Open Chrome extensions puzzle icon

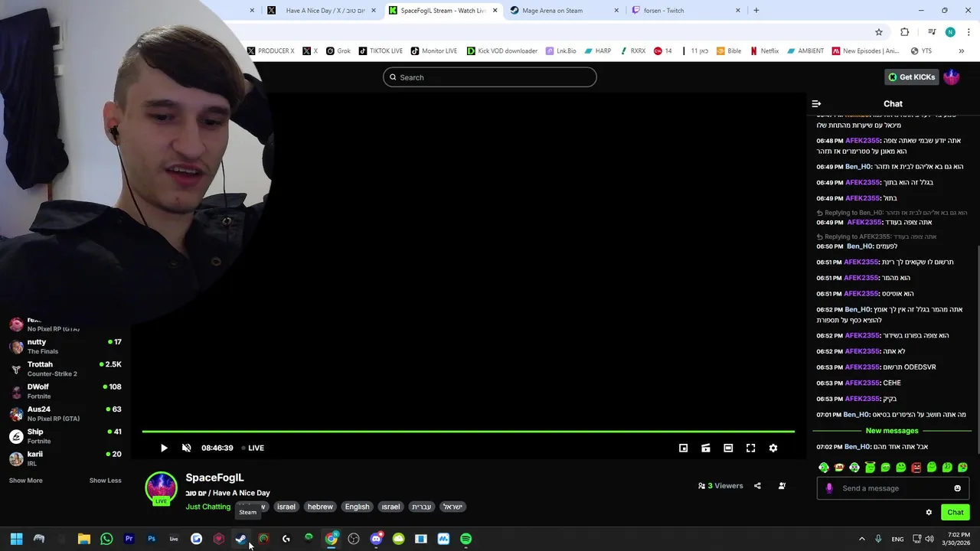click(x=905, y=32)
